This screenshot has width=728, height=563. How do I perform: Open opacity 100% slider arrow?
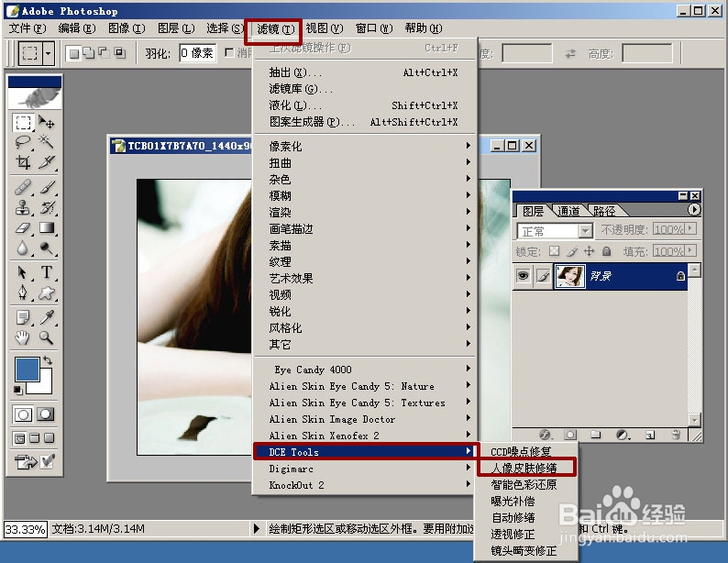(x=690, y=229)
